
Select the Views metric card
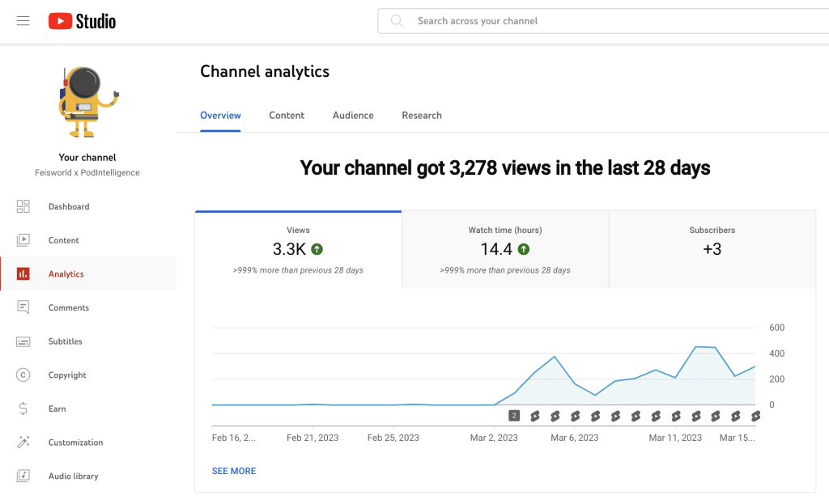point(298,248)
